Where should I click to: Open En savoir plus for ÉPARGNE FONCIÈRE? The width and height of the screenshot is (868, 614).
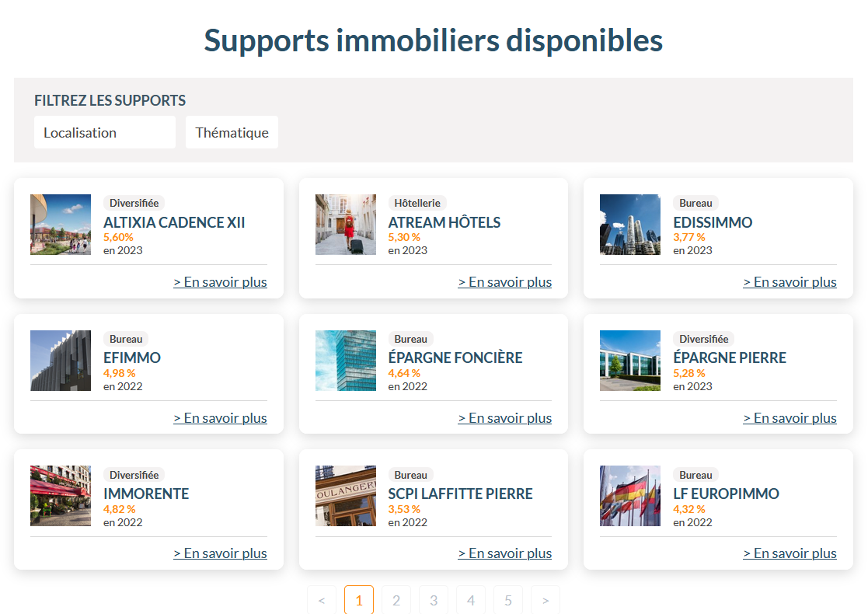(x=504, y=417)
